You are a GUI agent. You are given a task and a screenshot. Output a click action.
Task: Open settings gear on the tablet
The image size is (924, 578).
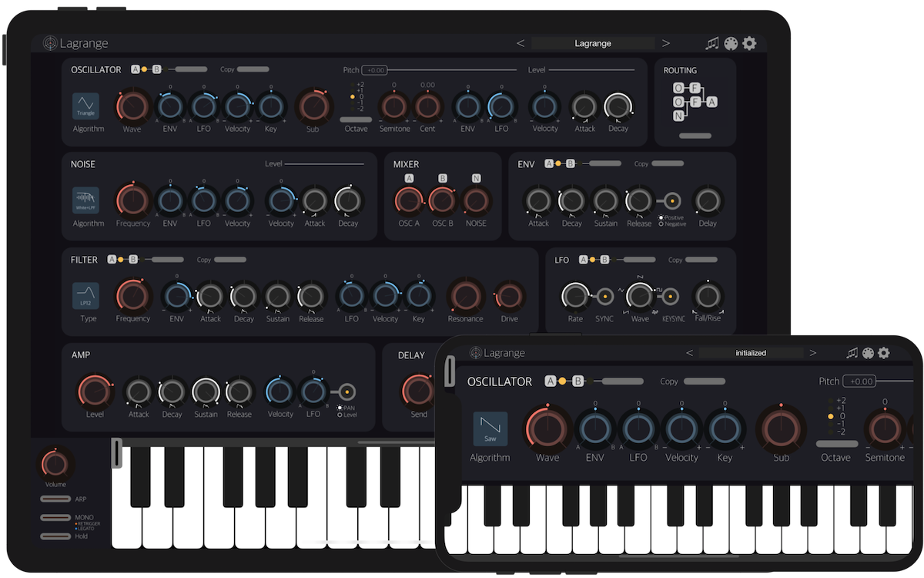click(749, 43)
